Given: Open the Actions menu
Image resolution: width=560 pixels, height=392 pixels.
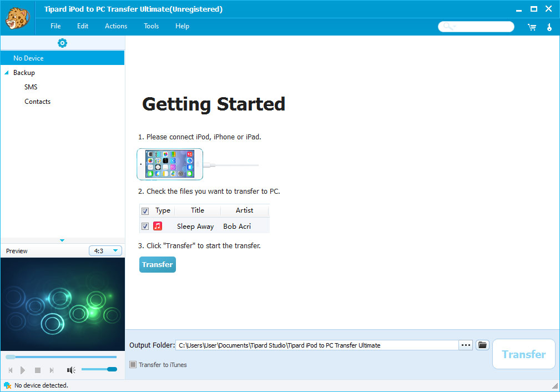Looking at the screenshot, I should click(x=116, y=26).
